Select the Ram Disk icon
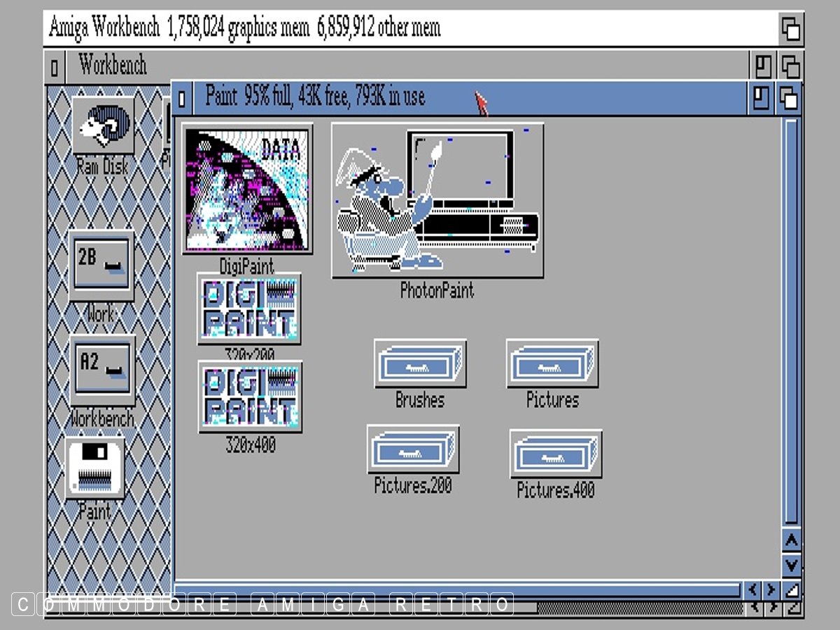This screenshot has width=840, height=630. pyautogui.click(x=102, y=126)
